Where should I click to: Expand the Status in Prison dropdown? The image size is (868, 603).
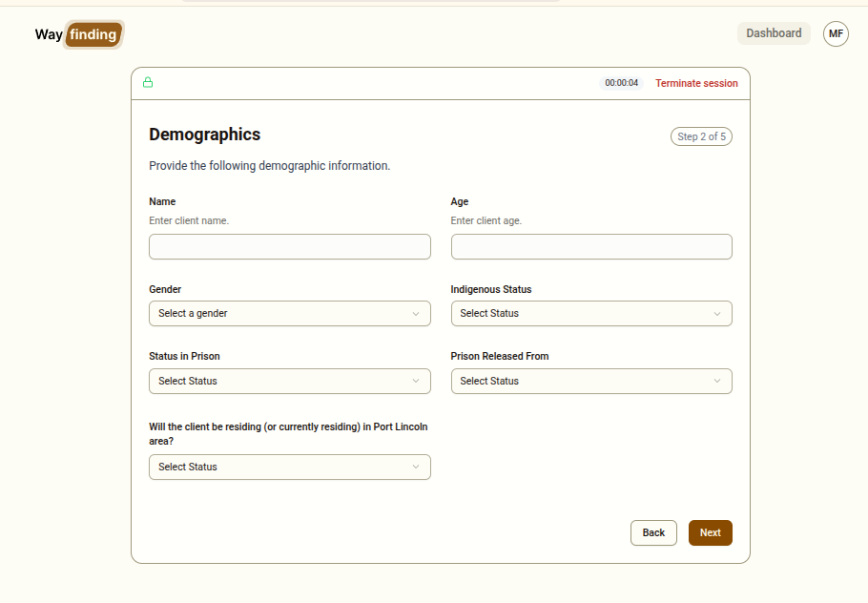tap(289, 381)
